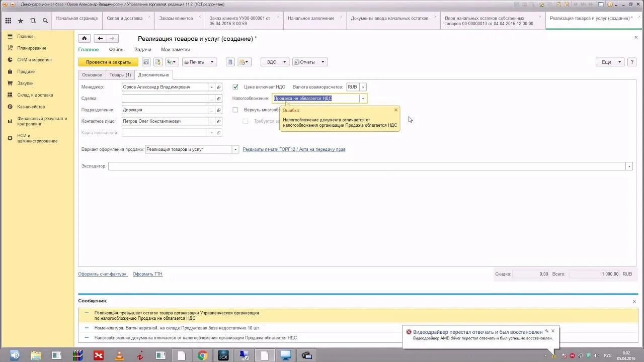Expand the Экспедитор dropdown arrow
This screenshot has width=644, height=362.
629,166
